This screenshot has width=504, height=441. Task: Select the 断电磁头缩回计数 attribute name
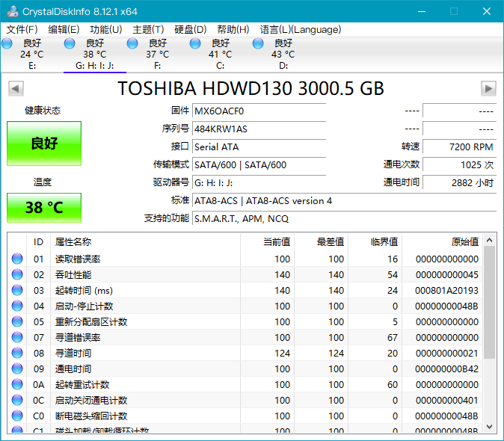click(91, 416)
